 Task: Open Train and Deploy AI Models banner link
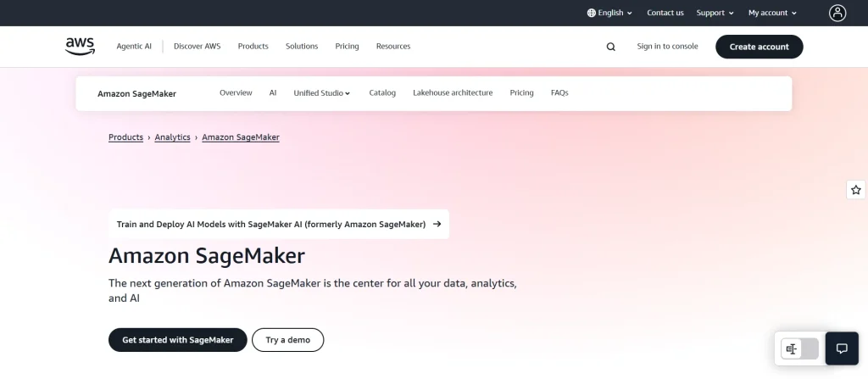coord(278,225)
